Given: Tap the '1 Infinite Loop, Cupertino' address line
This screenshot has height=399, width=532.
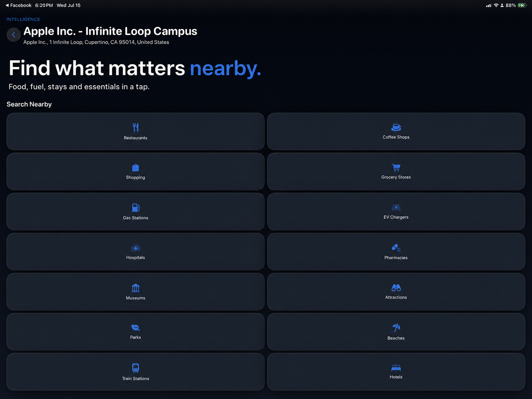Looking at the screenshot, I should (96, 42).
